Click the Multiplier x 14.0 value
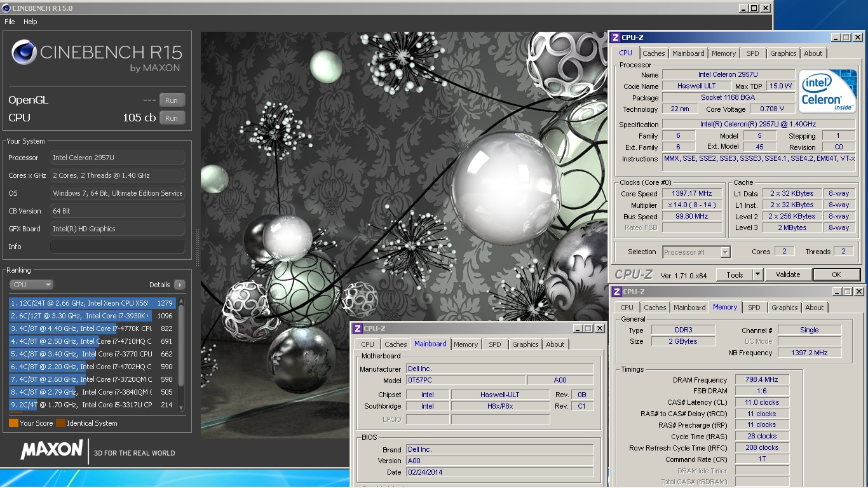This screenshot has width=868, height=488. 692,205
